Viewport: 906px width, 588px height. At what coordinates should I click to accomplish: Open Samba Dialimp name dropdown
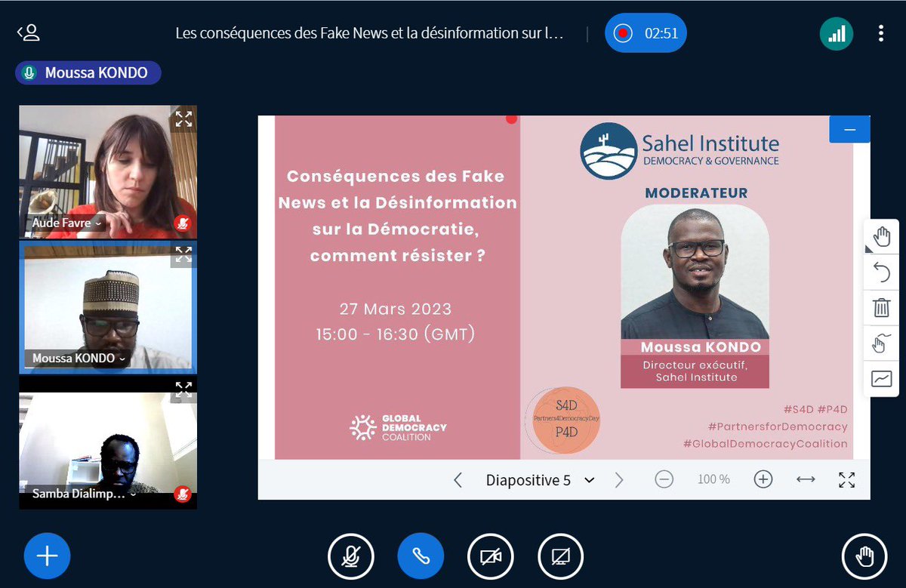pyautogui.click(x=84, y=494)
